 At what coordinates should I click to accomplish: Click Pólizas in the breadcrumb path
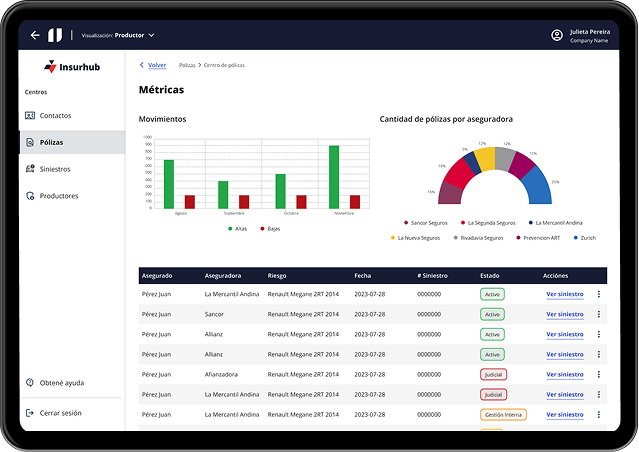pyautogui.click(x=187, y=65)
